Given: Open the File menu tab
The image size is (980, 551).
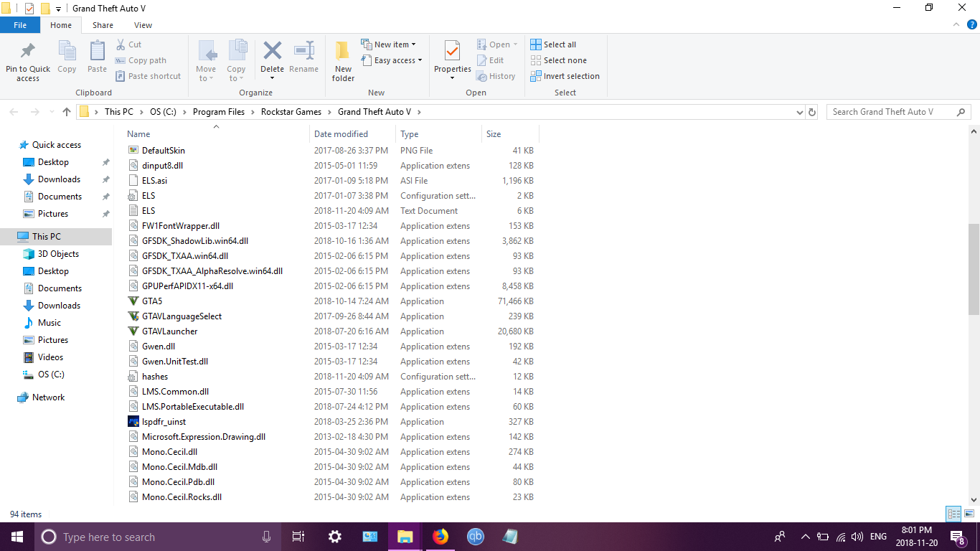Looking at the screenshot, I should coord(20,25).
